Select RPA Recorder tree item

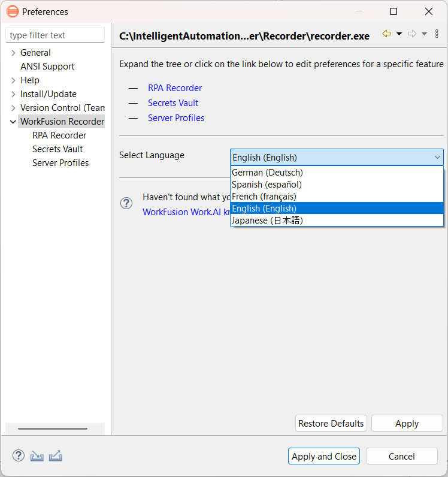pos(59,135)
